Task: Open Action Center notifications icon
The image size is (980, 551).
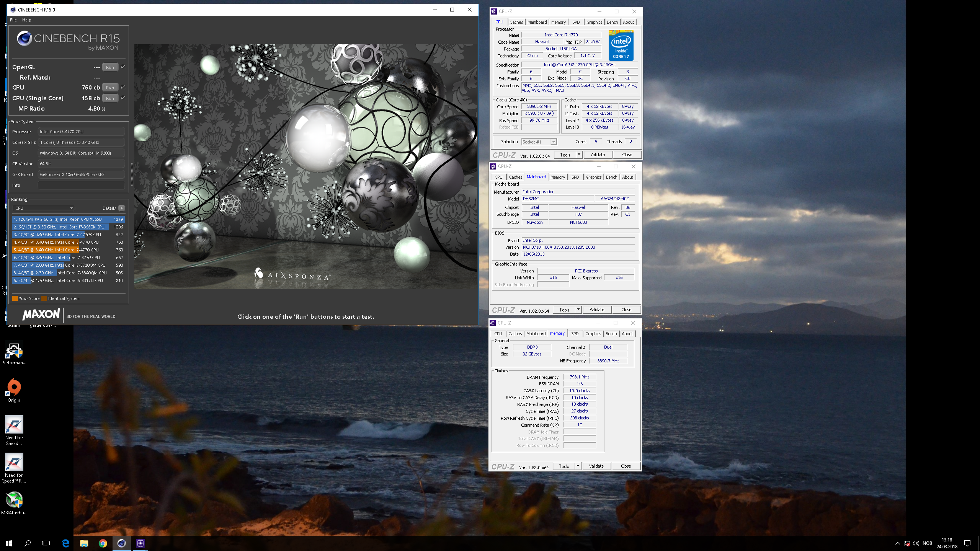Action: pyautogui.click(x=967, y=543)
